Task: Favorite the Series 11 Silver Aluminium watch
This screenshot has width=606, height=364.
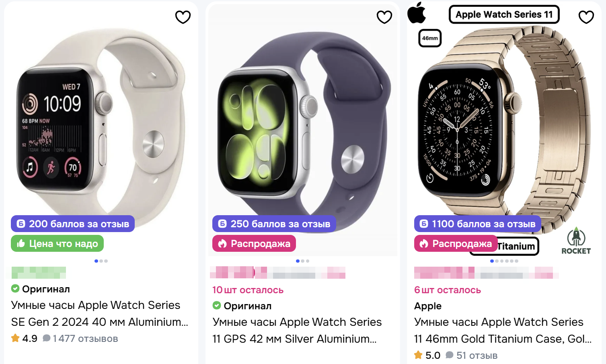Action: click(384, 17)
